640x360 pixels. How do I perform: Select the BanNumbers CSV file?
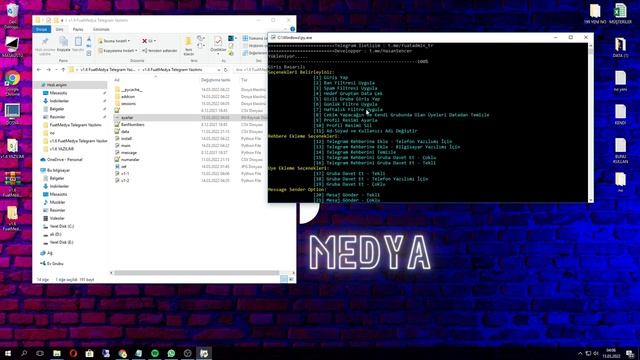[x=132, y=124]
